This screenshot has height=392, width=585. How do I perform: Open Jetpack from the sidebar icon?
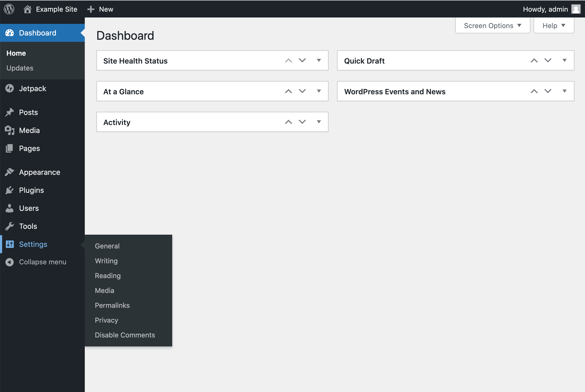click(10, 88)
